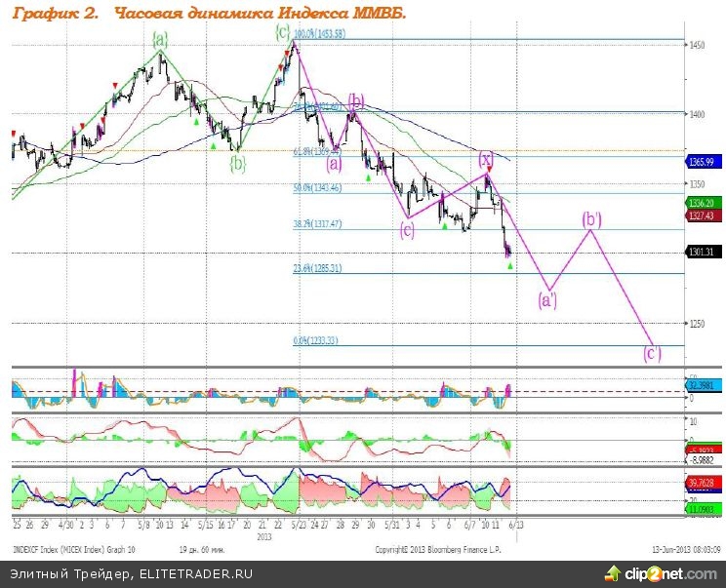
Task: Click the green 1336.20 price tag
Action: [701, 204]
